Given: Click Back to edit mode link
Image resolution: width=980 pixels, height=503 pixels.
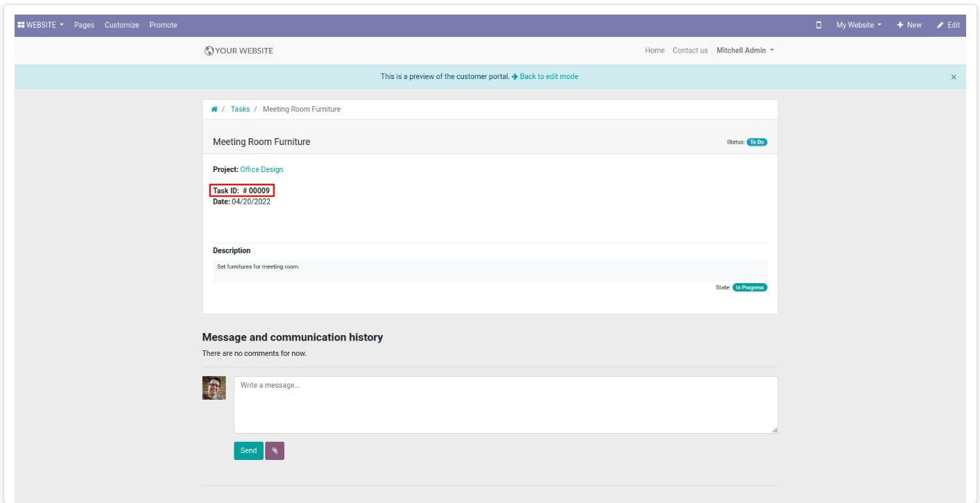Looking at the screenshot, I should (545, 77).
